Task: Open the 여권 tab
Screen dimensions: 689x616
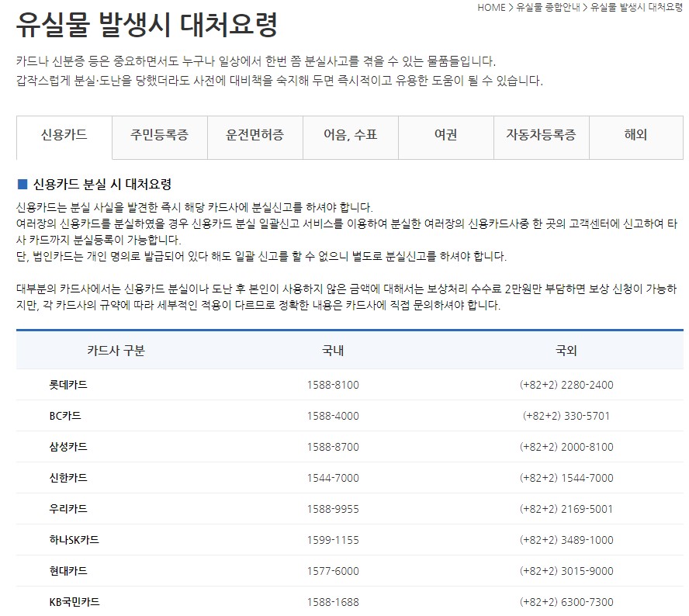Action: pos(446,137)
